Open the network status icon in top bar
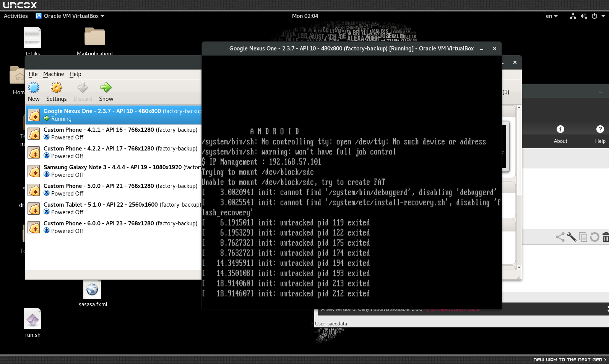609x364 pixels. click(573, 16)
